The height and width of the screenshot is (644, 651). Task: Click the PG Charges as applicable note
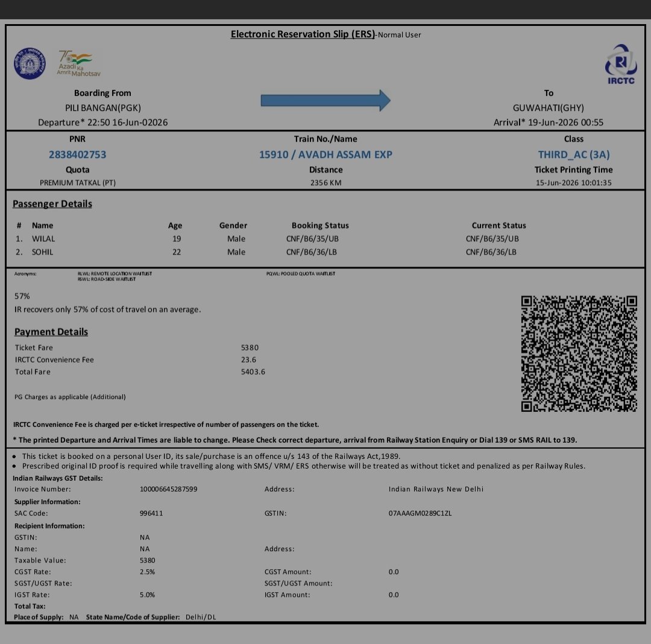pos(70,397)
